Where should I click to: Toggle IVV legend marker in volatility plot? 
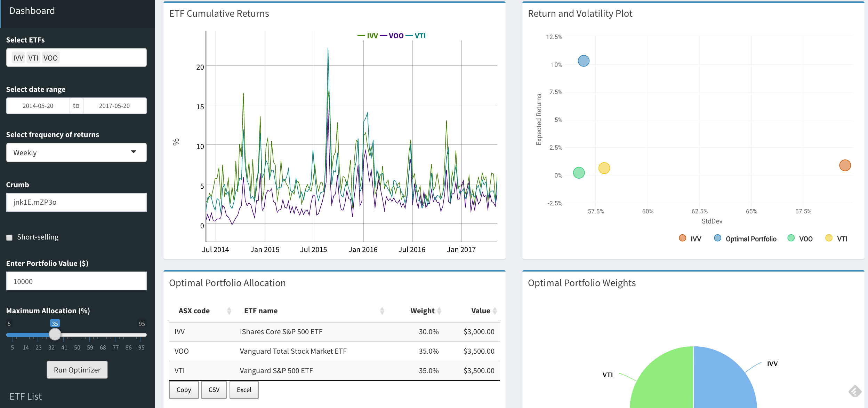click(682, 238)
